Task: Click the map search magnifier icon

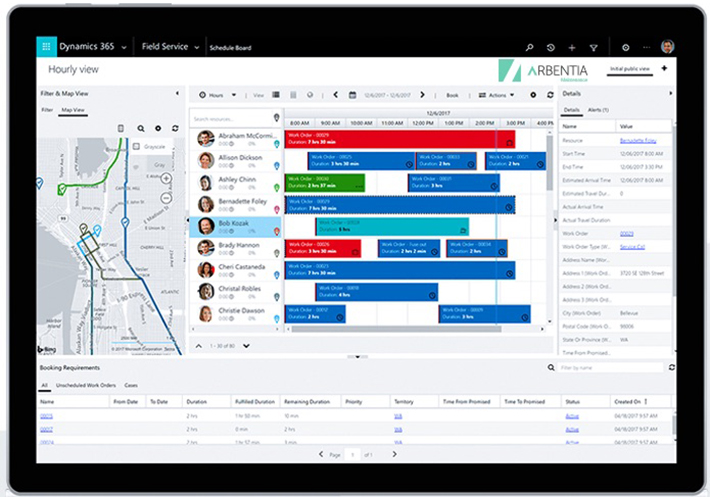Action: coord(141,129)
